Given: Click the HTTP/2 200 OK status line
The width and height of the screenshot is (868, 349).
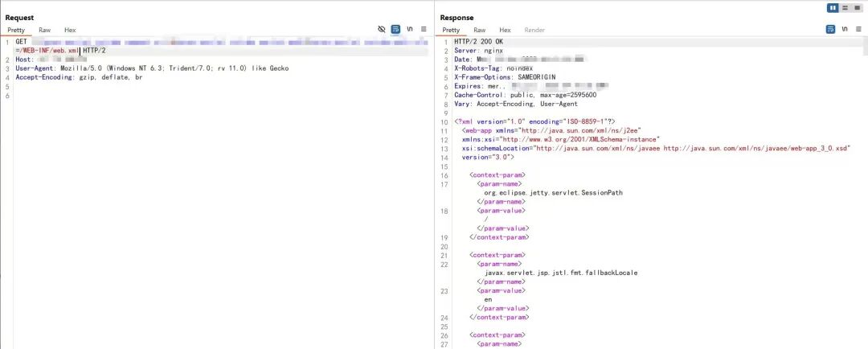Looking at the screenshot, I should (478, 41).
